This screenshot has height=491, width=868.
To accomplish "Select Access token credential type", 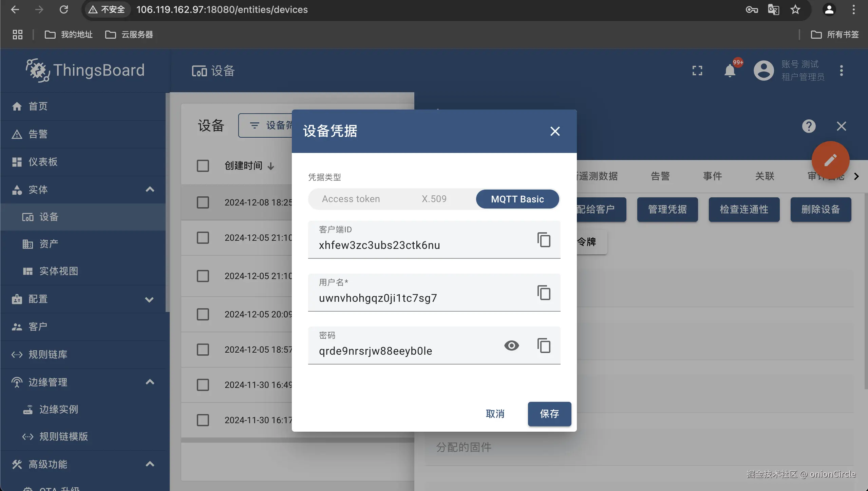I will [351, 199].
